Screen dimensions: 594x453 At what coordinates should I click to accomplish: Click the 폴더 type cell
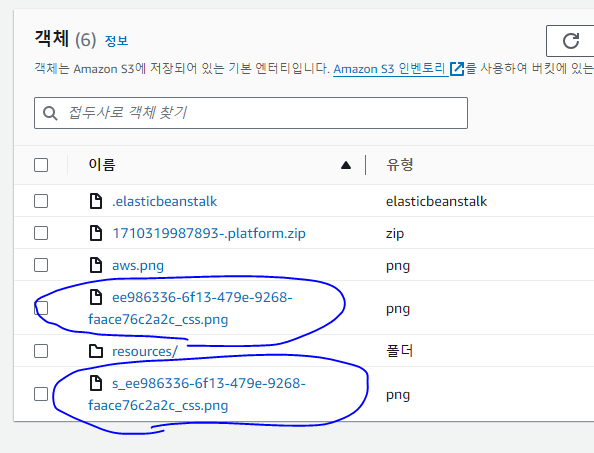[x=399, y=351]
